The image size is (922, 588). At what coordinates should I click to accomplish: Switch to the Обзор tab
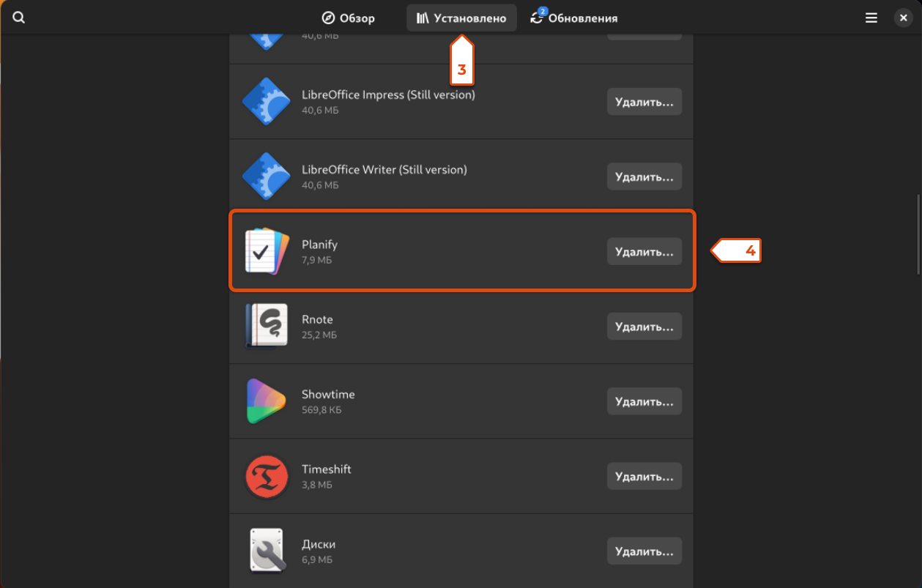349,18
